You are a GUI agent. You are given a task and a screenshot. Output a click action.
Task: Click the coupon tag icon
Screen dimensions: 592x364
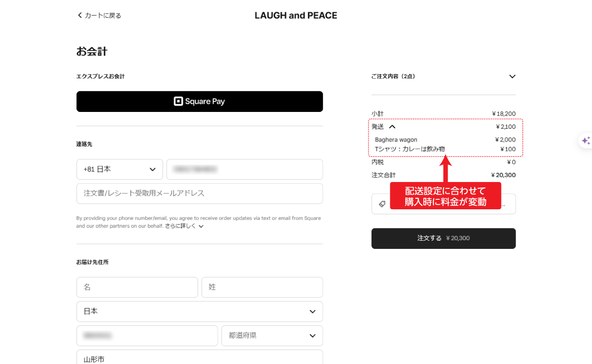click(x=382, y=204)
